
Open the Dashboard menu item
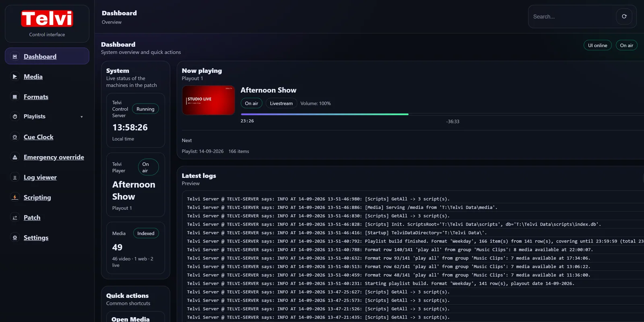pos(47,56)
